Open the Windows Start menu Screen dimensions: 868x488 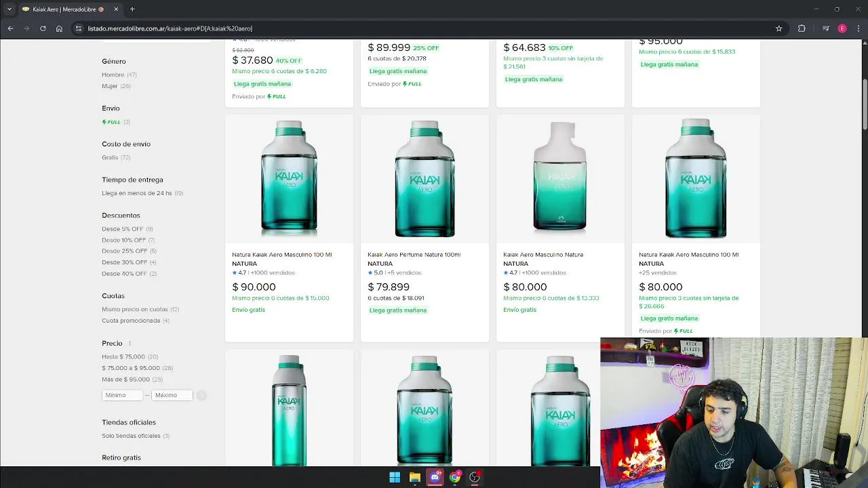(x=395, y=477)
